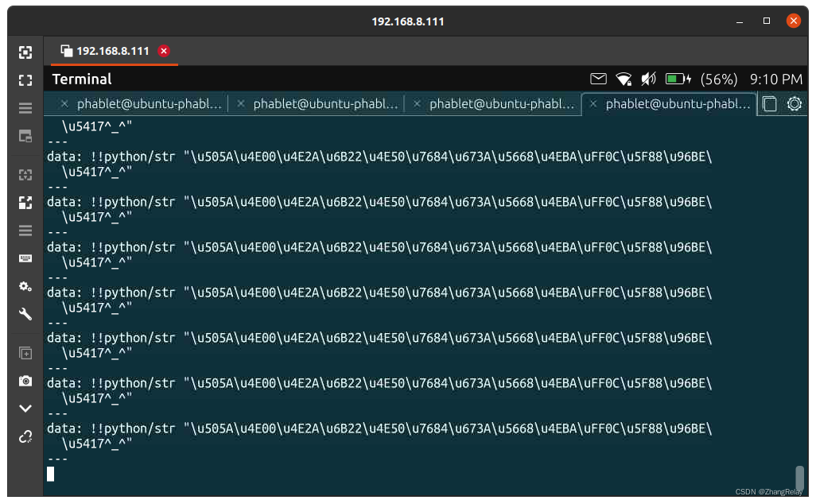This screenshot has height=504, width=816.
Task: Close the fourth terminal tab with X
Action: click(x=593, y=104)
